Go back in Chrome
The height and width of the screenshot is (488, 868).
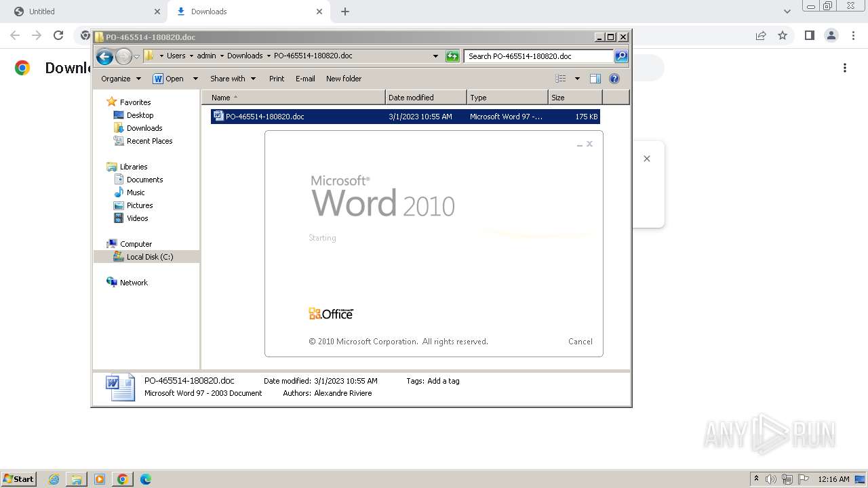pos(15,35)
